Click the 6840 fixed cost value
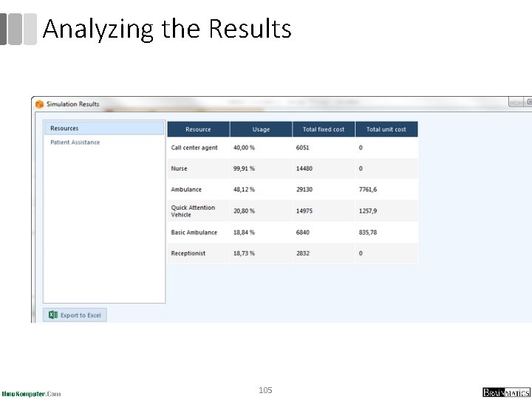Image resolution: width=532 pixels, height=399 pixels. click(x=303, y=233)
